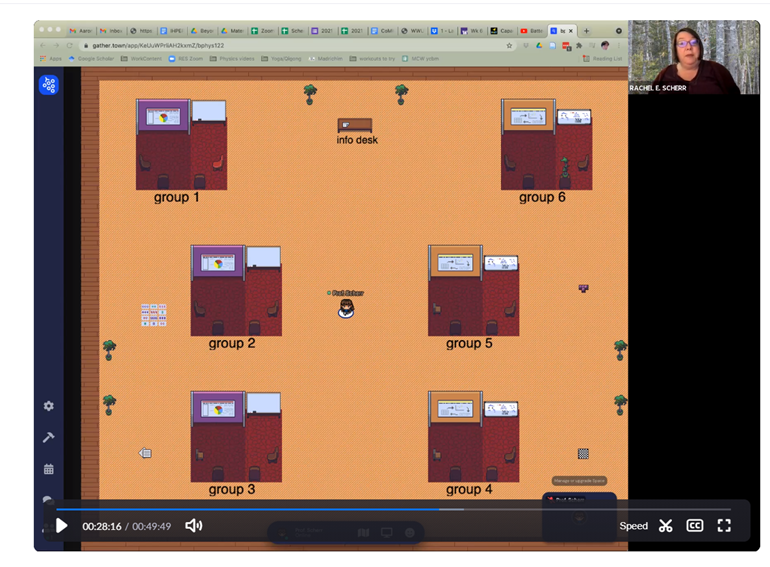Viewport: 770px width, 567px height.
Task: Go back in the browser
Action: (x=43, y=45)
